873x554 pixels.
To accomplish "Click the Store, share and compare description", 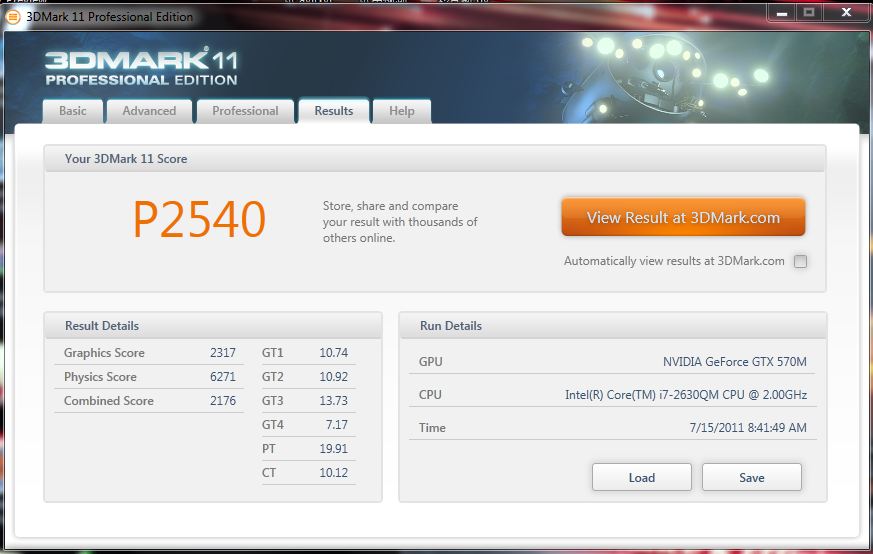I will [x=400, y=222].
